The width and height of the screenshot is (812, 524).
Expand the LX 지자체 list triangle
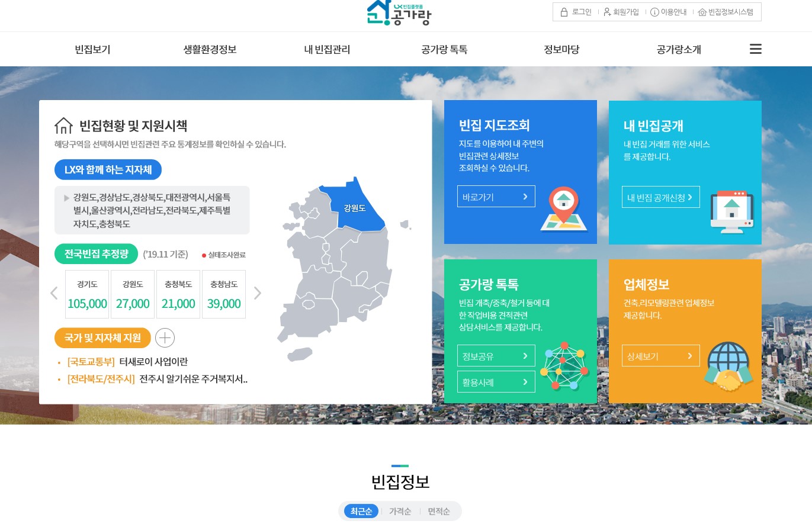pos(66,198)
